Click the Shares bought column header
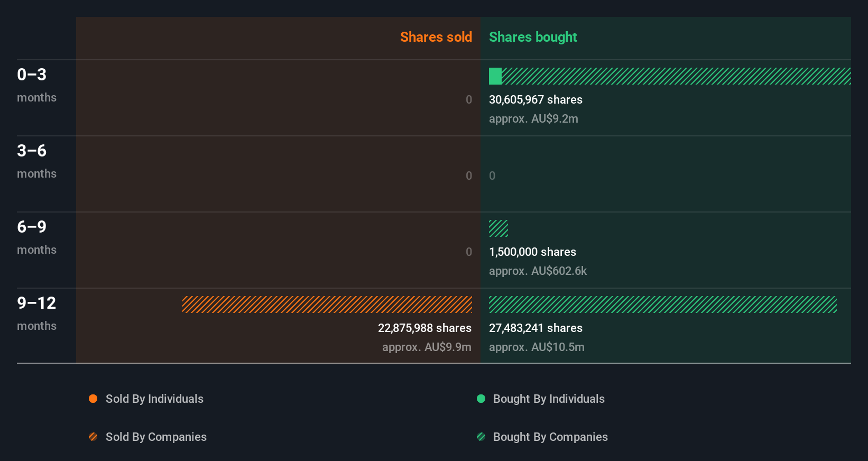 coord(533,37)
